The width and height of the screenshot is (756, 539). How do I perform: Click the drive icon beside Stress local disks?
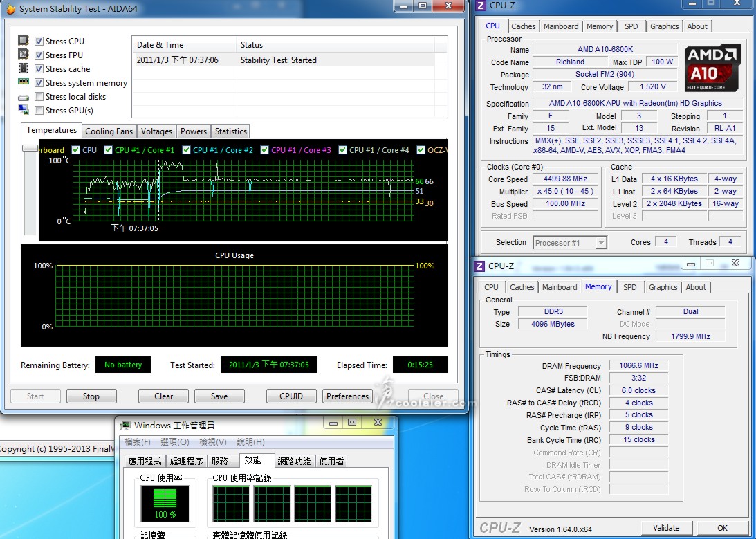pyautogui.click(x=23, y=98)
